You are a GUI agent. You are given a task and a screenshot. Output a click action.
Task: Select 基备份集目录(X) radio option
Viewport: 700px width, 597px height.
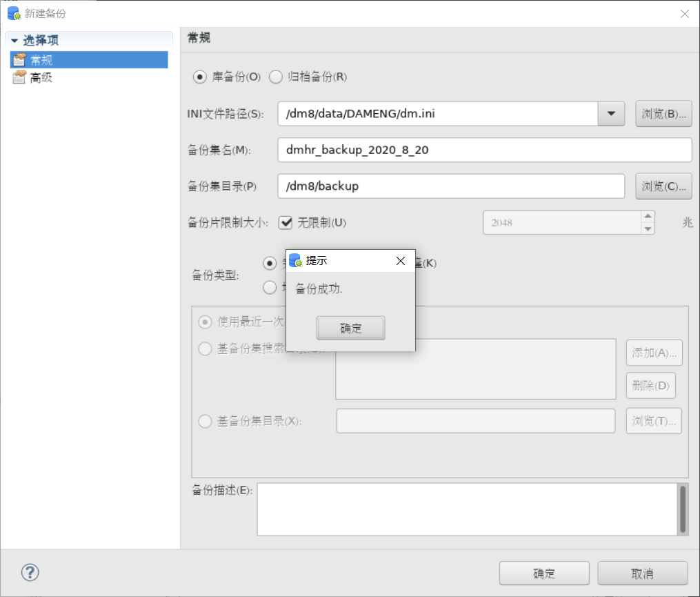click(x=205, y=421)
